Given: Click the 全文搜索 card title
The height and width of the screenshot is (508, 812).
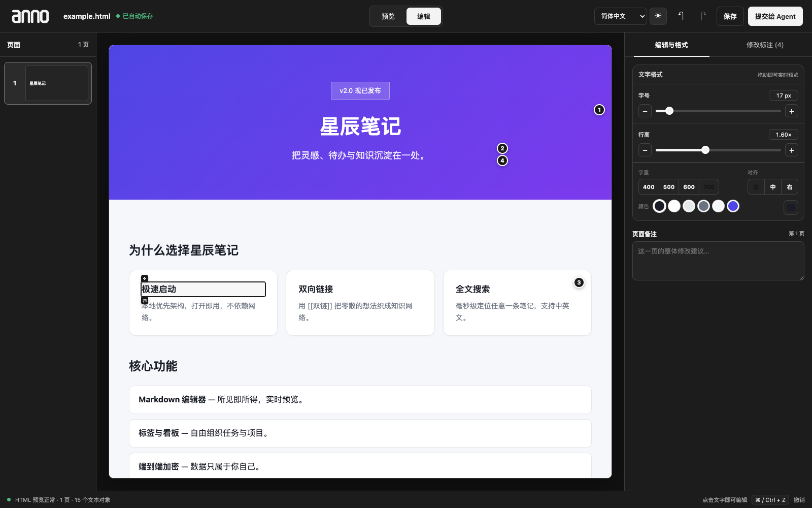Looking at the screenshot, I should coord(472,289).
